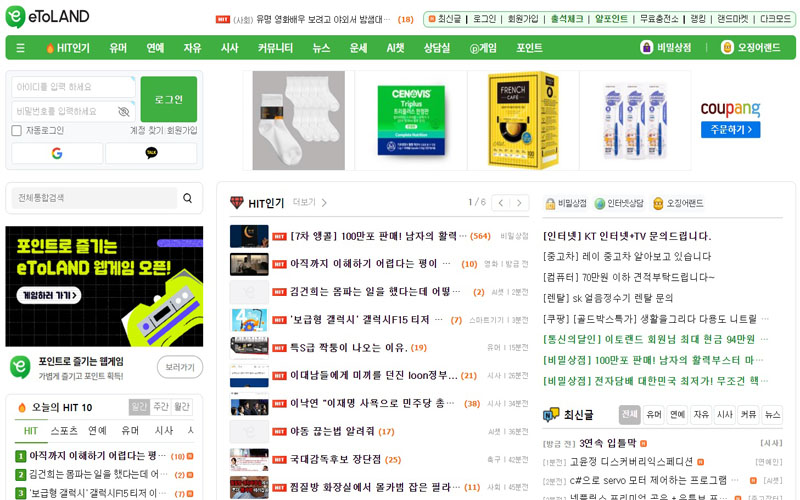Filter 최신글 by 자유
Image resolution: width=800 pixels, height=500 pixels.
coord(701,414)
